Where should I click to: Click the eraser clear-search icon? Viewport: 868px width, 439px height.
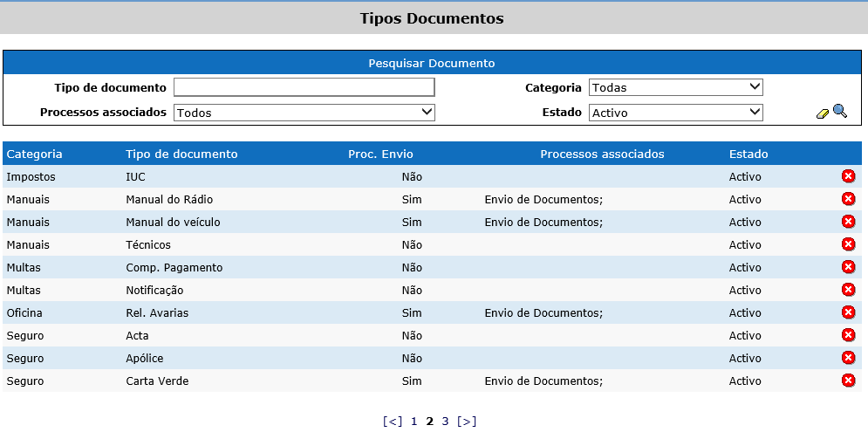(823, 113)
